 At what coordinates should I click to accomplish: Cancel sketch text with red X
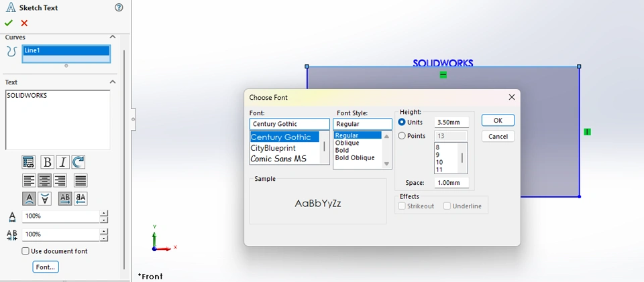(24, 23)
